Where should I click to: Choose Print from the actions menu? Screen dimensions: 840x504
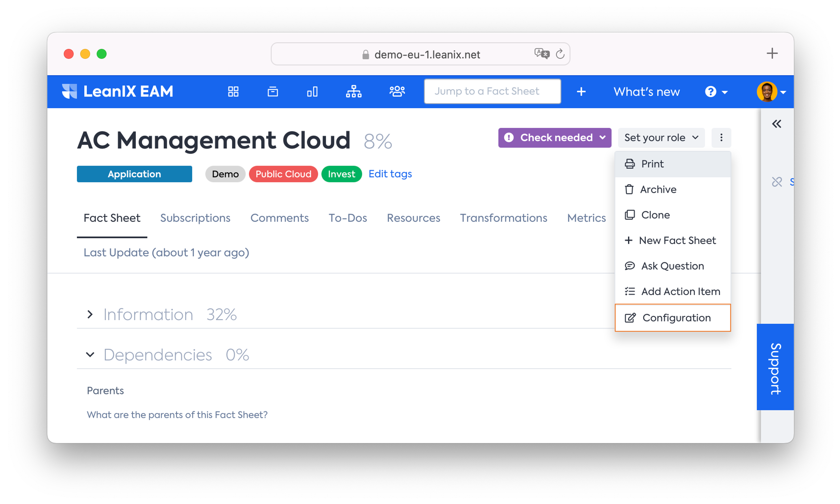coord(673,164)
